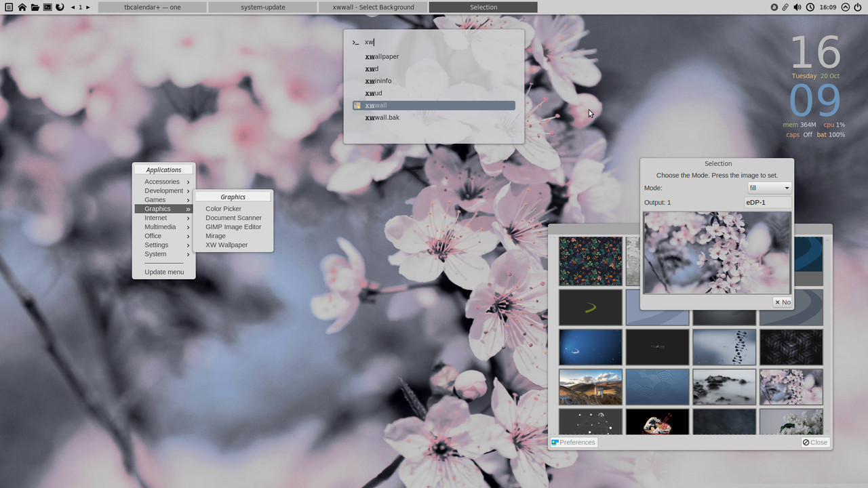The width and height of the screenshot is (868, 488).
Task: Select xwallpaper in the launcher results
Action: click(x=434, y=56)
